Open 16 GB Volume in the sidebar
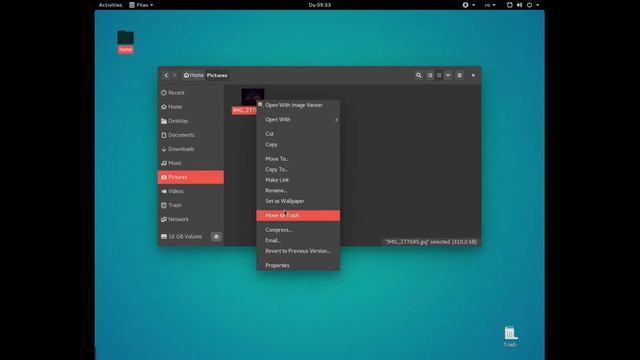Screen dimensions: 640x360 (184, 237)
